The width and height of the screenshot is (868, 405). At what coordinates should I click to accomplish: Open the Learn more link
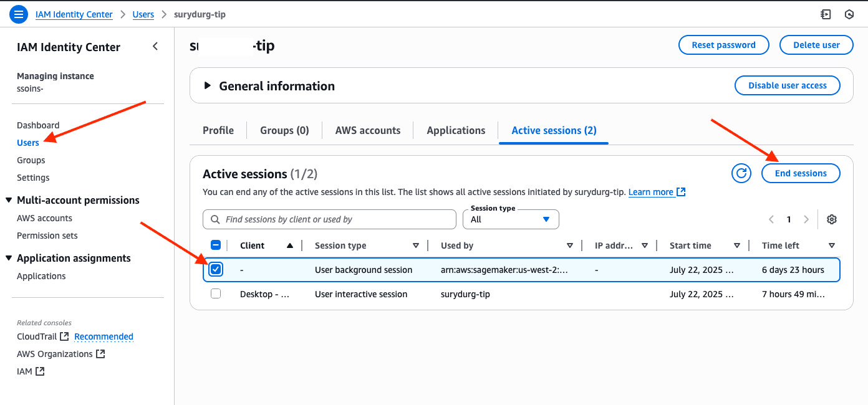pos(651,192)
